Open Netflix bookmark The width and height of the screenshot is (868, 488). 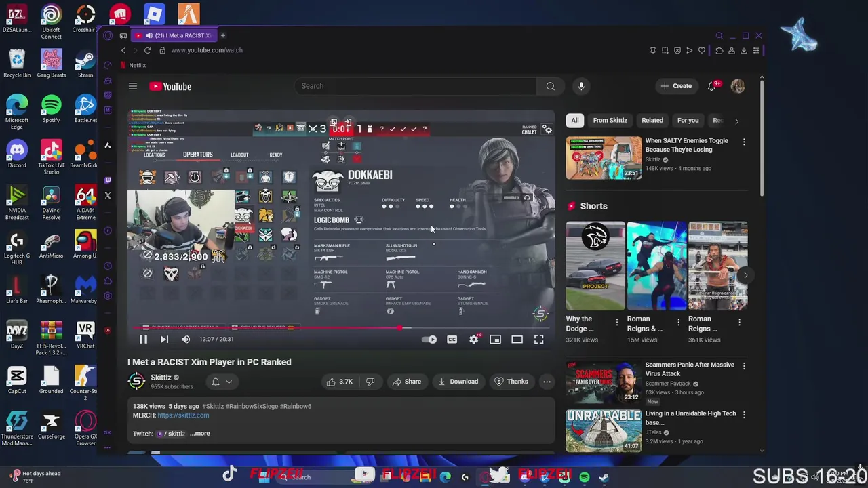[133, 65]
